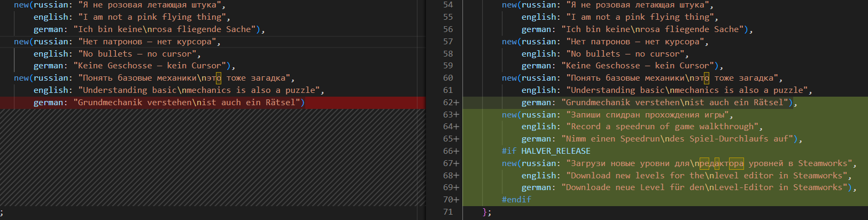
Task: Click added line marker 62+ in gutter
Action: click(451, 103)
